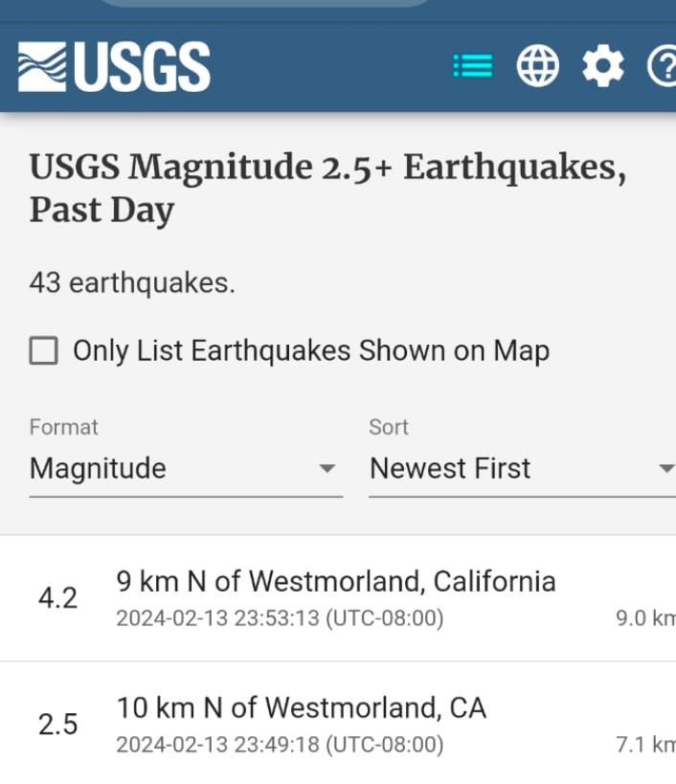
Task: Open the 9 km N of Westmorland, California entry
Action: tap(338, 598)
